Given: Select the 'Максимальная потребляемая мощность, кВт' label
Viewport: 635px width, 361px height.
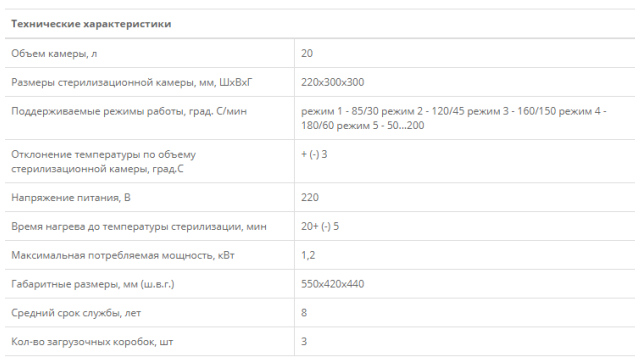Looking at the screenshot, I should coord(123,255).
